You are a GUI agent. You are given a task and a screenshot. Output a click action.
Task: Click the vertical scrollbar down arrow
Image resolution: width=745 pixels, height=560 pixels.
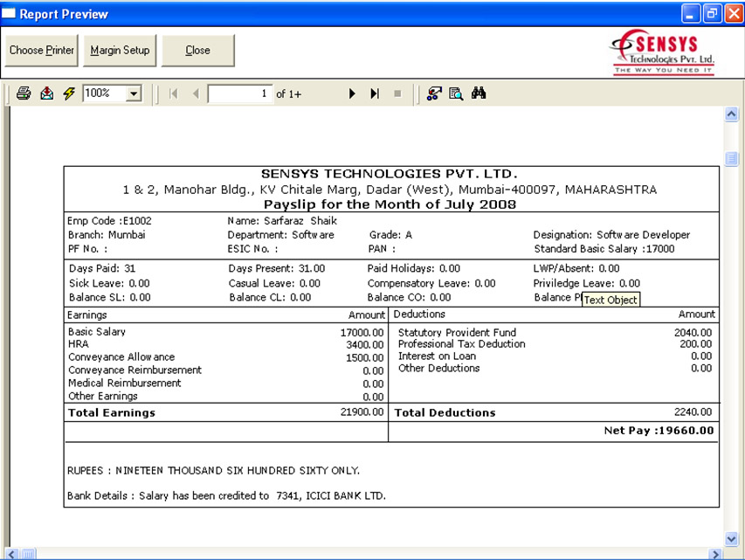731,539
